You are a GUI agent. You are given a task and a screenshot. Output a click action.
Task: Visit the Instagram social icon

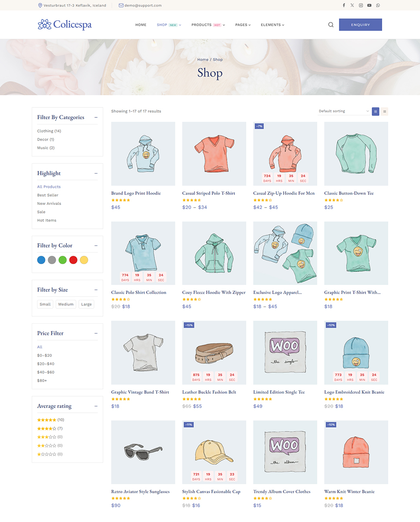[x=361, y=5]
